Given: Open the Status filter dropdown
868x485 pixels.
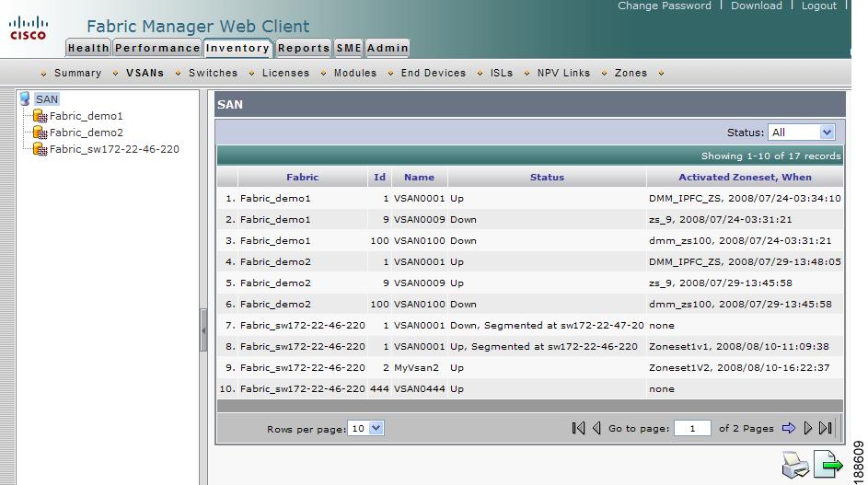Looking at the screenshot, I should click(801, 133).
